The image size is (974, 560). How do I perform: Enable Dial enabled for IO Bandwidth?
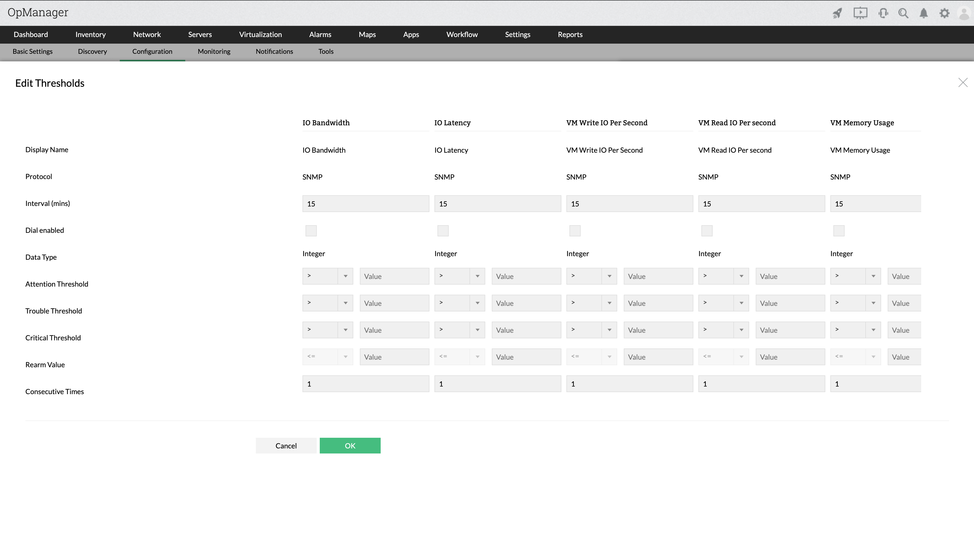[x=311, y=230]
